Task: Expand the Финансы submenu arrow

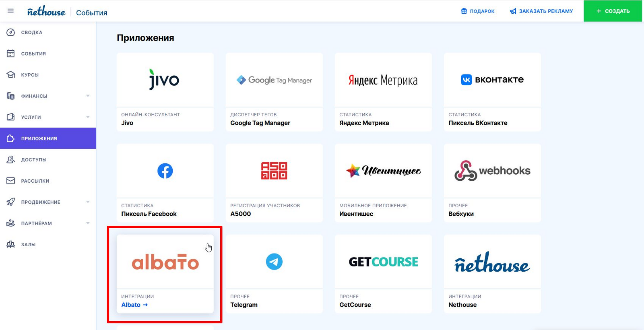Action: tap(88, 96)
